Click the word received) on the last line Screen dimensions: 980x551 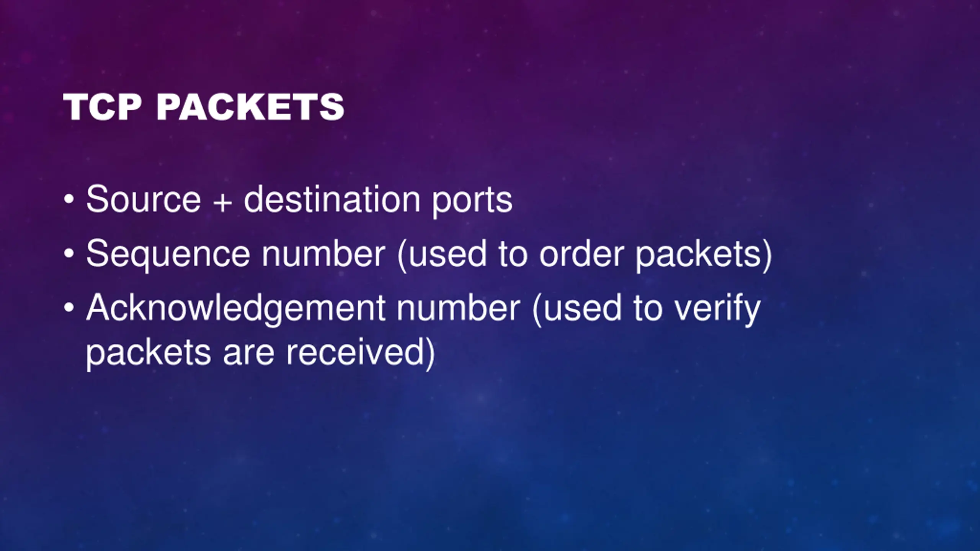coord(360,352)
